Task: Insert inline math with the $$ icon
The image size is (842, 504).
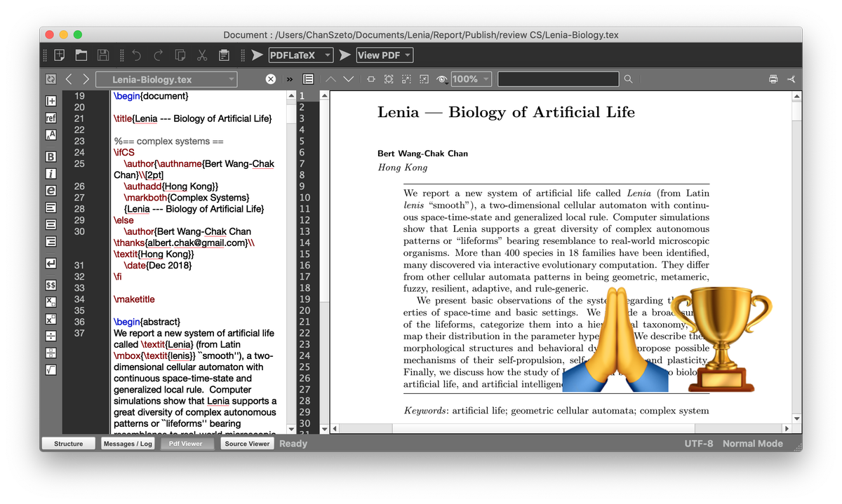Action: (x=51, y=285)
